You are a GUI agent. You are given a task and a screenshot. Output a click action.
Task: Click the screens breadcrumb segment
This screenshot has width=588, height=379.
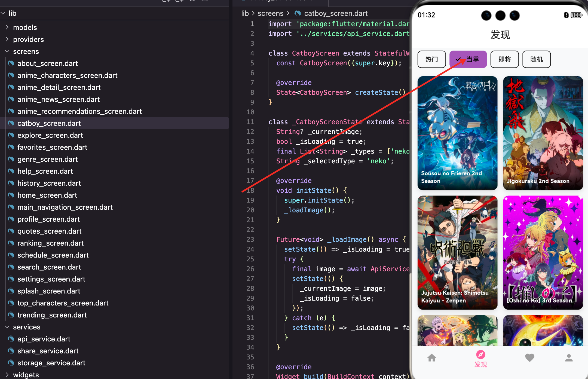271,13
